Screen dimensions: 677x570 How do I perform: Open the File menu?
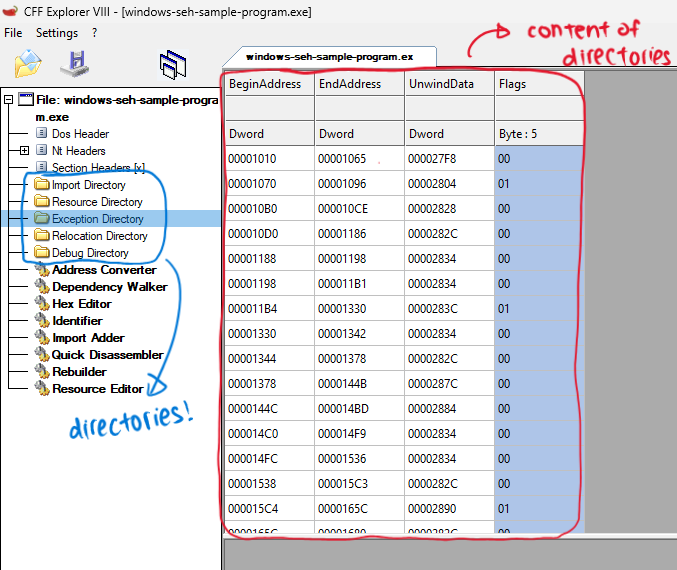pos(13,33)
